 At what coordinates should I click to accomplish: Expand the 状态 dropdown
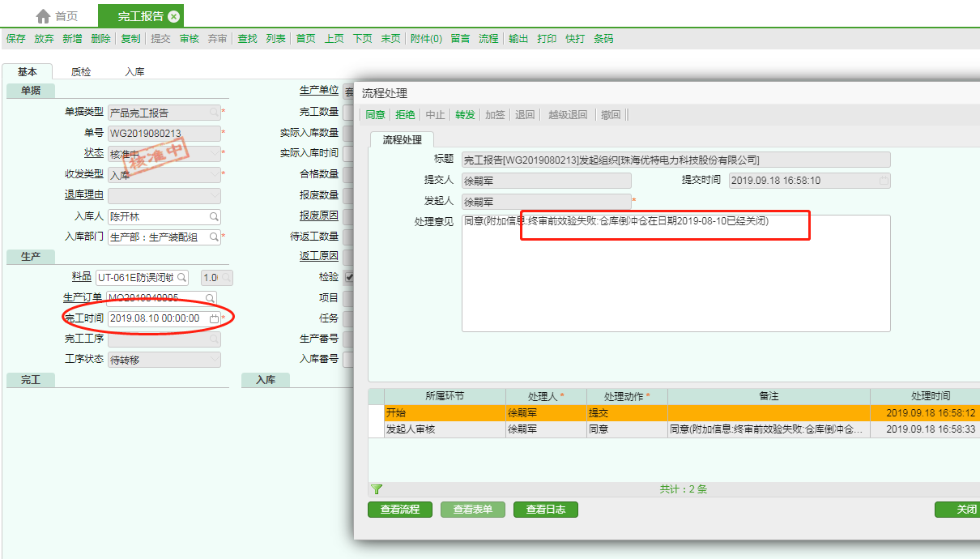click(x=214, y=153)
